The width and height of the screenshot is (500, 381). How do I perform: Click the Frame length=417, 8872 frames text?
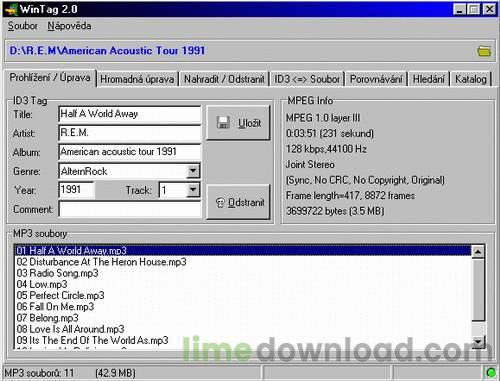click(350, 195)
